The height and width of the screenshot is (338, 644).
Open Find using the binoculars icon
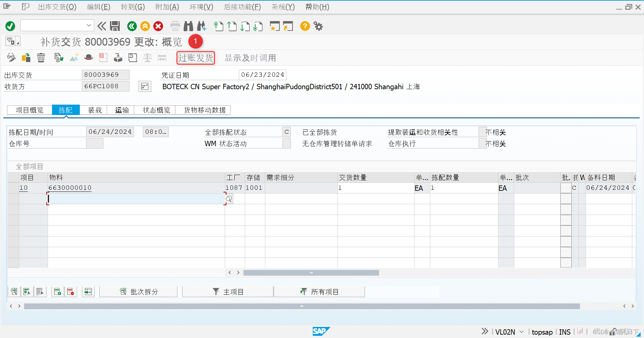tap(188, 26)
